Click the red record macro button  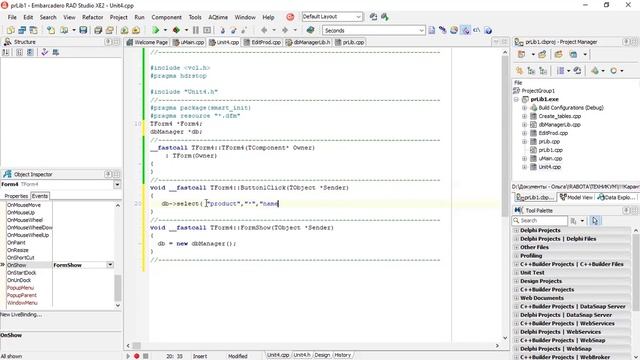point(137,356)
